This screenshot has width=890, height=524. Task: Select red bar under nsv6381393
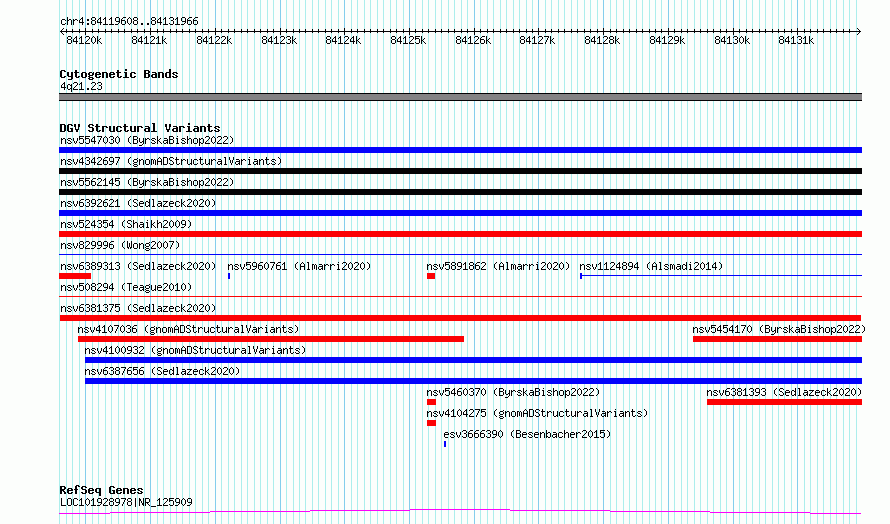coord(784,403)
